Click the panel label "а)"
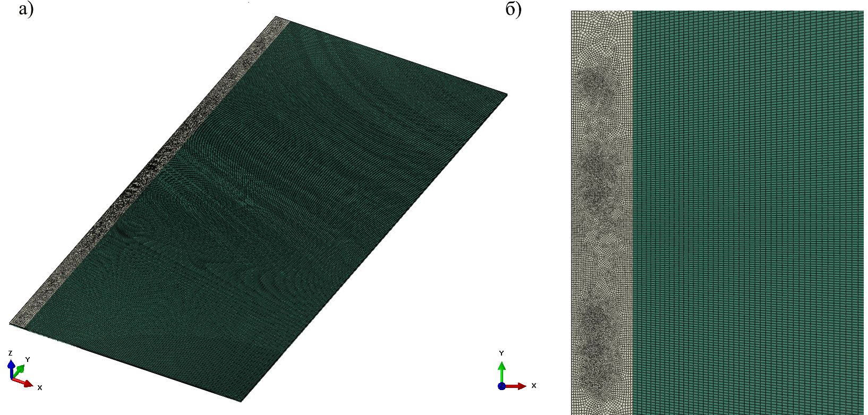This screenshot has height=415, width=868. (26, 8)
